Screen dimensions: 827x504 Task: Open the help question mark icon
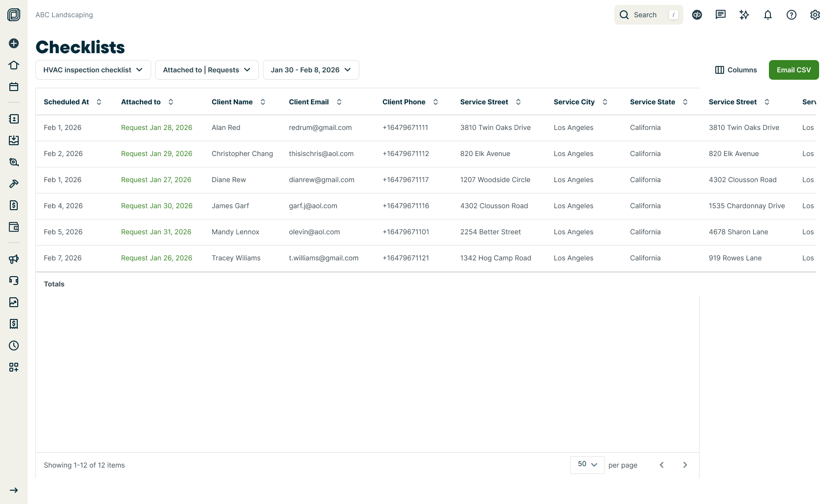[791, 15]
